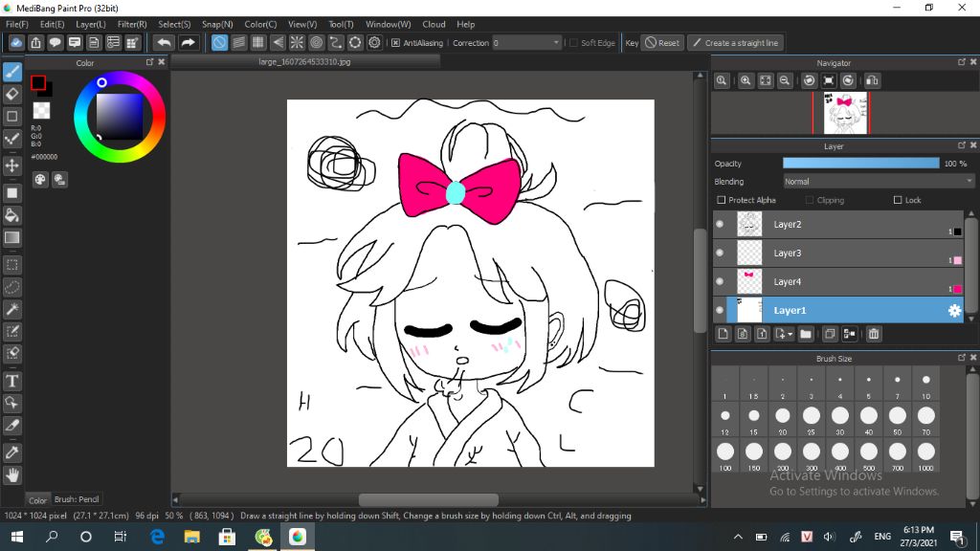980x551 pixels.
Task: Click the Undo arrow
Action: 164,42
